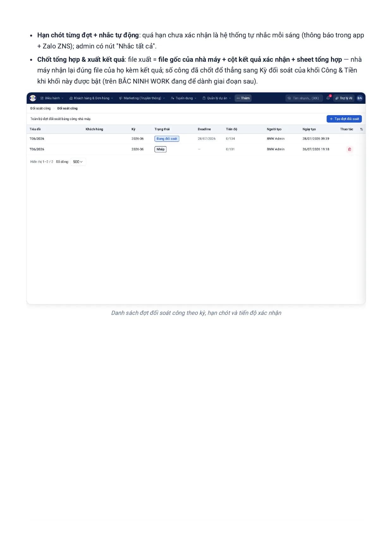Click the 2026-06 period in the Đang đối soát row
This screenshot has width=392, height=555.
pyautogui.click(x=138, y=139)
